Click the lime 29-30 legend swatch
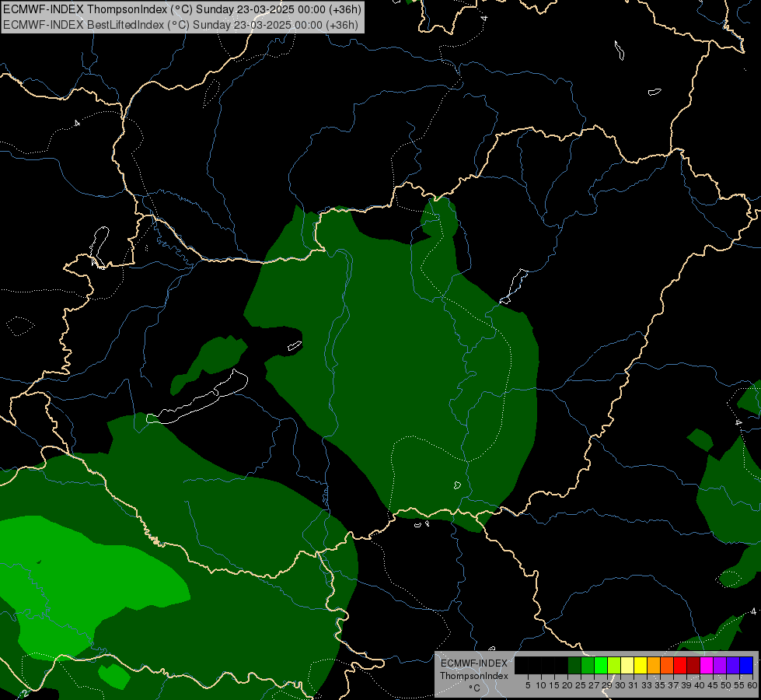This screenshot has height=700, width=761. pos(614,665)
